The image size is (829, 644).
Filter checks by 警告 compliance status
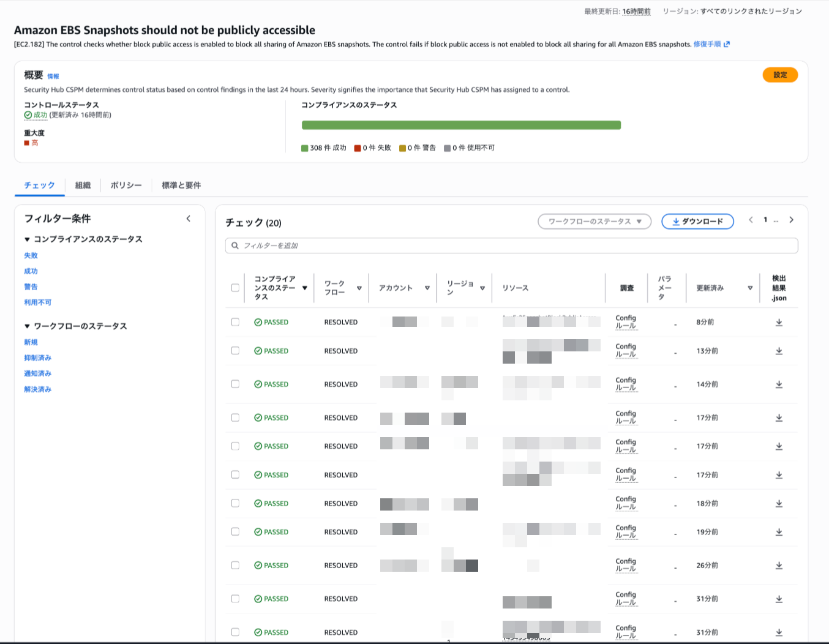click(31, 286)
